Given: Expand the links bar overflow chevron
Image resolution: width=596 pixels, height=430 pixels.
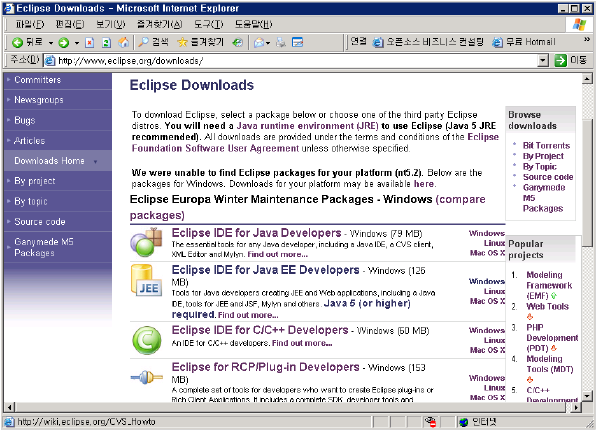Looking at the screenshot, I should (x=587, y=39).
